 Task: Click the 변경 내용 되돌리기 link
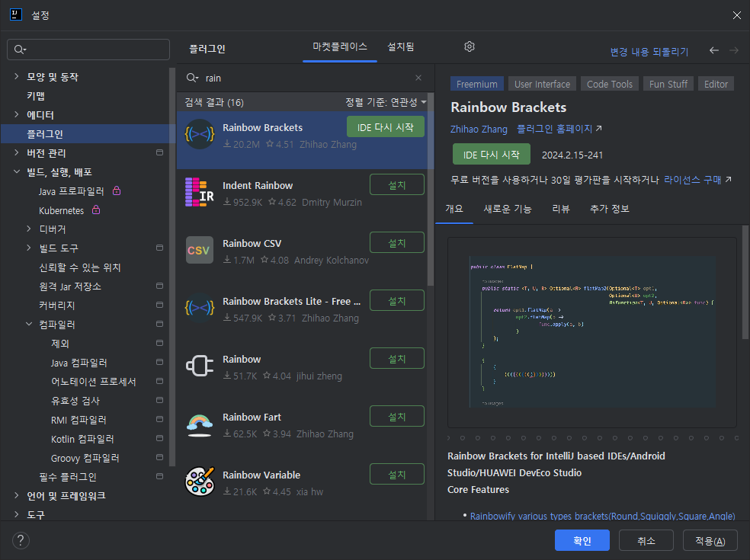[x=649, y=52]
